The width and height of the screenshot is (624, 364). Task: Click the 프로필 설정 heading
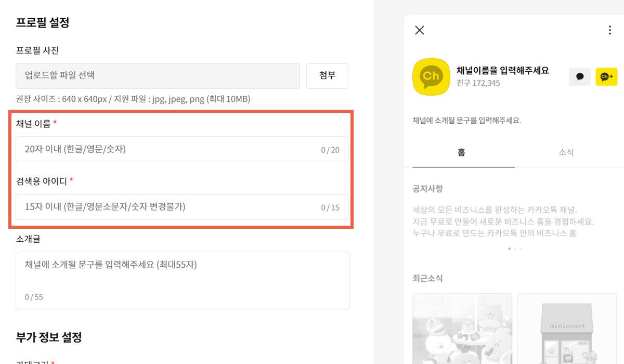(x=43, y=22)
